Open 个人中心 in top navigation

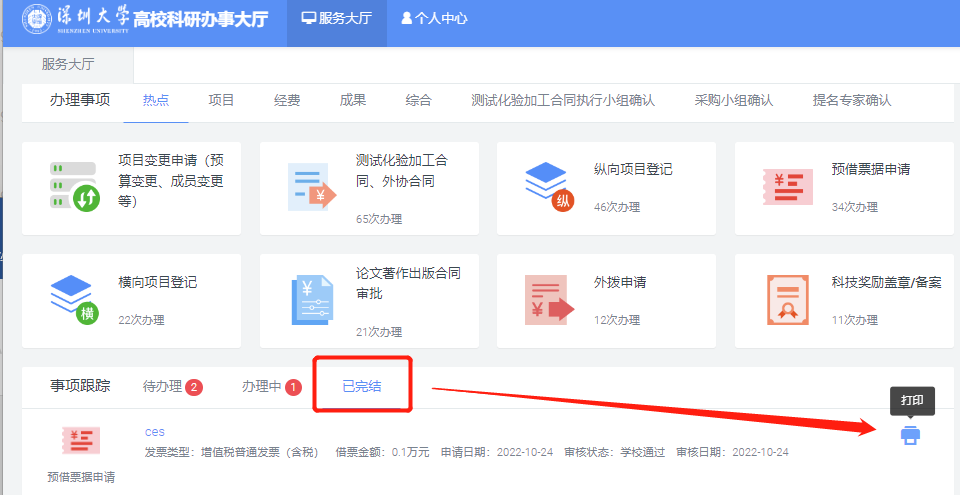tap(434, 18)
